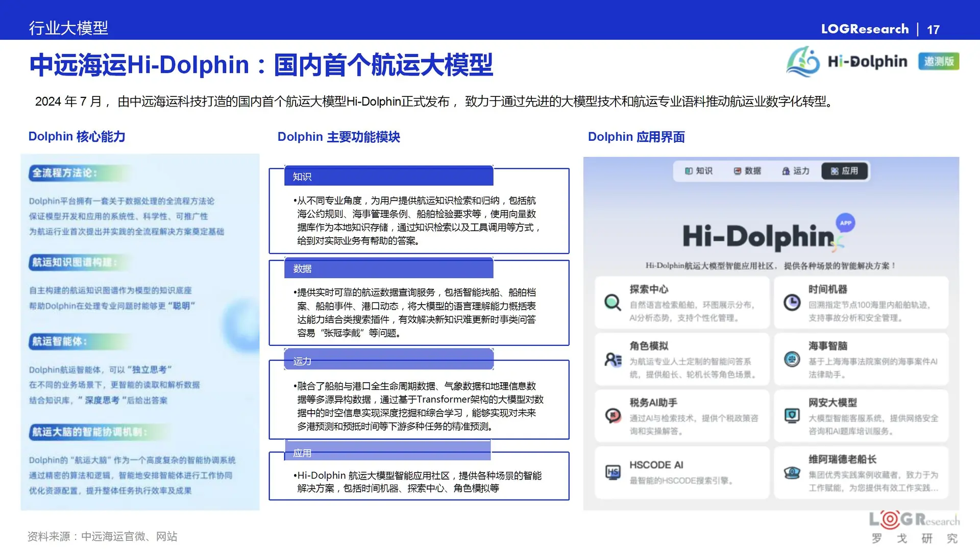The image size is (980, 551).
Task: Open the 探索中心 card title
Action: tap(649, 289)
